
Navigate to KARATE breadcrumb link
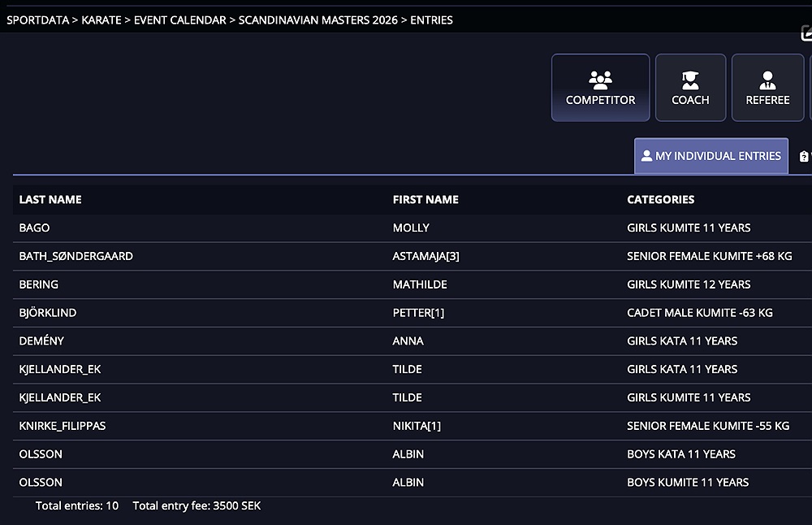click(102, 20)
